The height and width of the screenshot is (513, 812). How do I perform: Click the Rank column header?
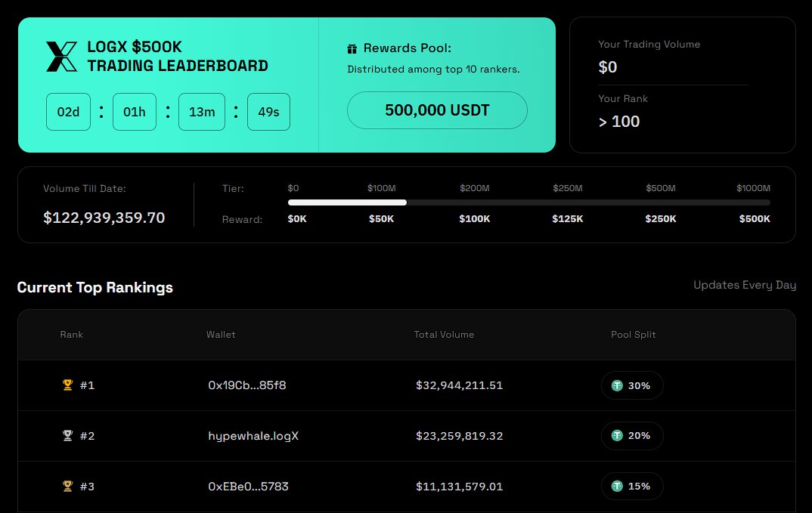tap(72, 335)
